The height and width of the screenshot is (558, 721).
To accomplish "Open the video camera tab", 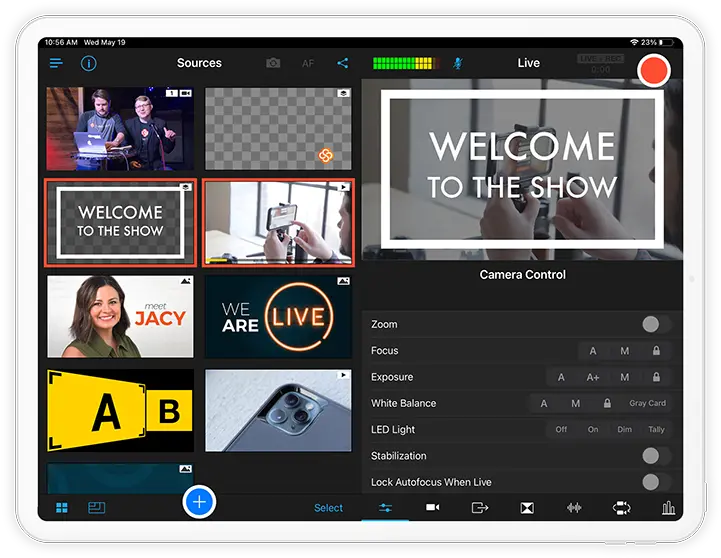I will click(x=432, y=507).
